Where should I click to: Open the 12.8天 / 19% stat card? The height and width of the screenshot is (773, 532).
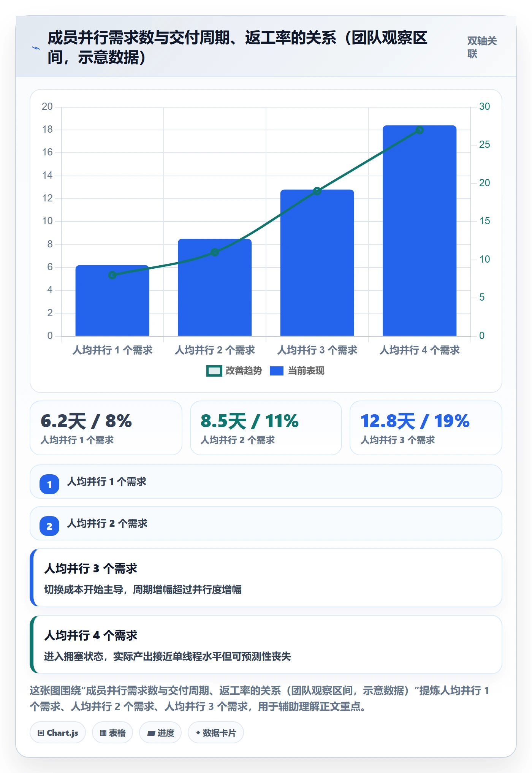[x=426, y=428]
